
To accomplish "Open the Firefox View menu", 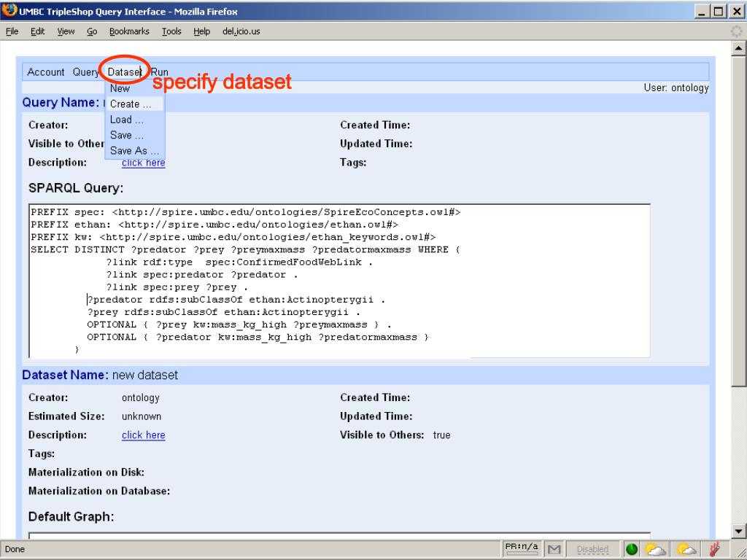I will click(66, 31).
